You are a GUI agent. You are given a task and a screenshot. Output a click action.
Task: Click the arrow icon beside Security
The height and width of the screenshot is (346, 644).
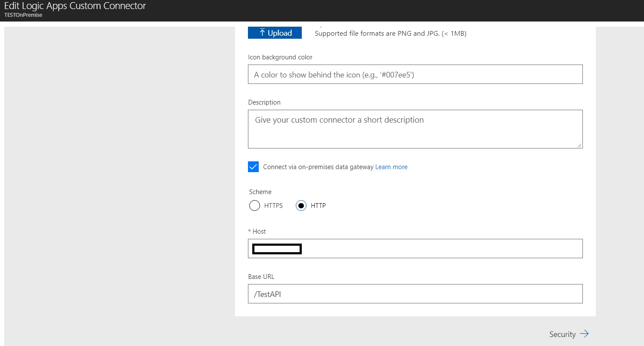click(584, 334)
